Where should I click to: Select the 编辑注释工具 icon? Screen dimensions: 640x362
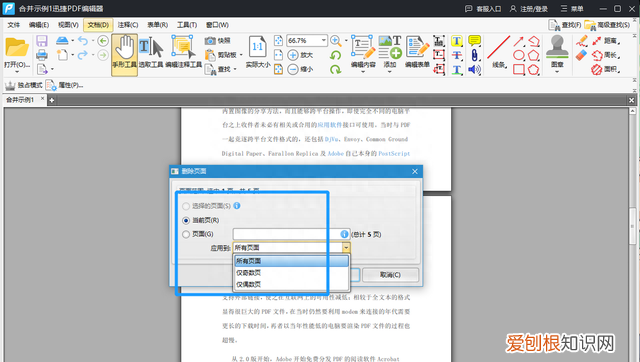183,52
